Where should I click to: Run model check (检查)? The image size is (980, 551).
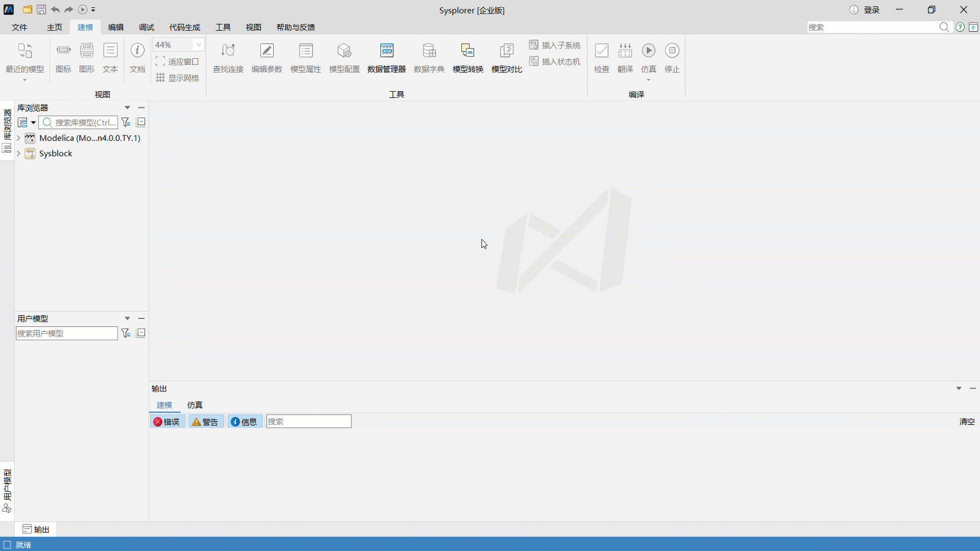[601, 58]
